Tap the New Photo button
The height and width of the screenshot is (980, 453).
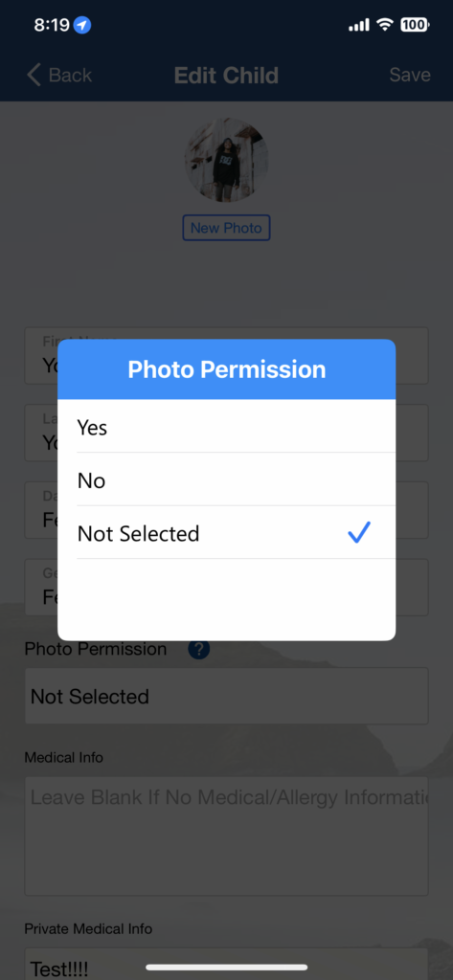pyautogui.click(x=226, y=228)
